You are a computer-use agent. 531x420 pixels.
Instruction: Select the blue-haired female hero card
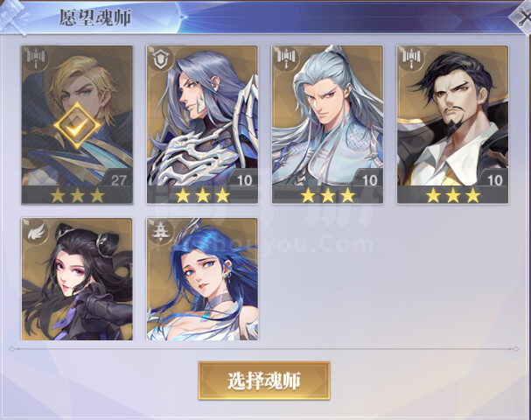point(202,279)
